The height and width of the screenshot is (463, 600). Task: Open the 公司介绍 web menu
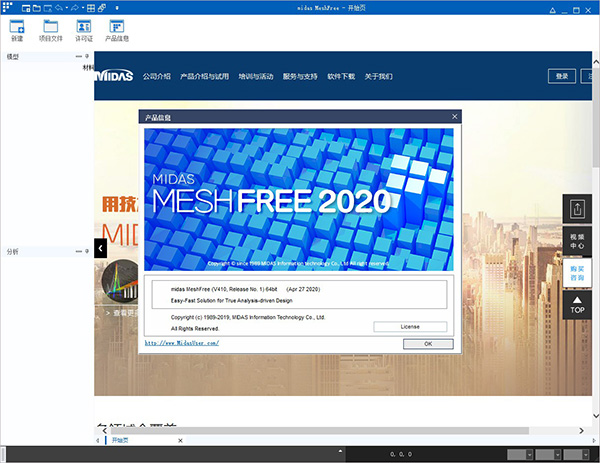click(157, 77)
